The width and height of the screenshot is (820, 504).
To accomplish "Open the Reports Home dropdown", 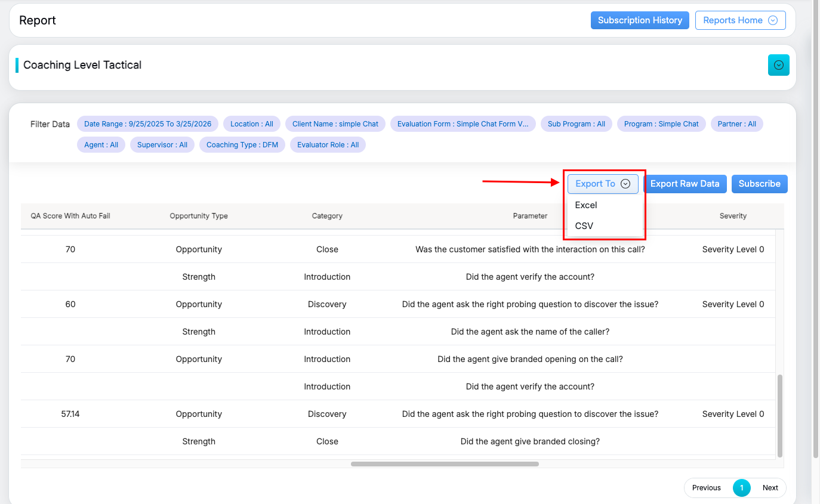I will [740, 20].
